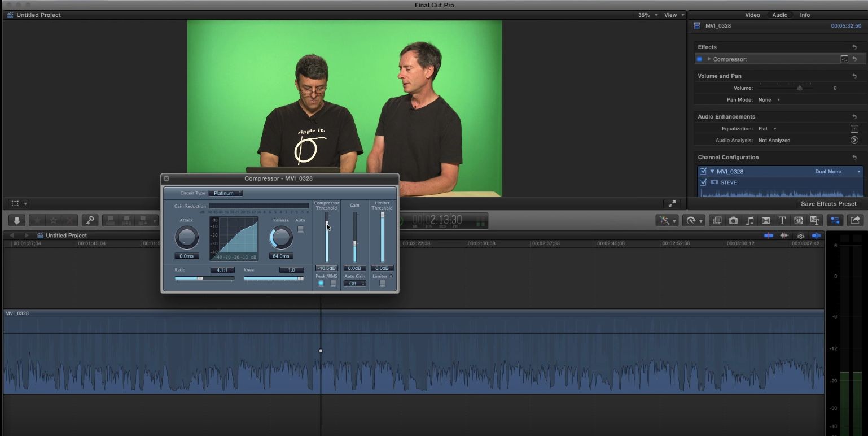
Task: Click the Attack knob
Action: coord(187,238)
